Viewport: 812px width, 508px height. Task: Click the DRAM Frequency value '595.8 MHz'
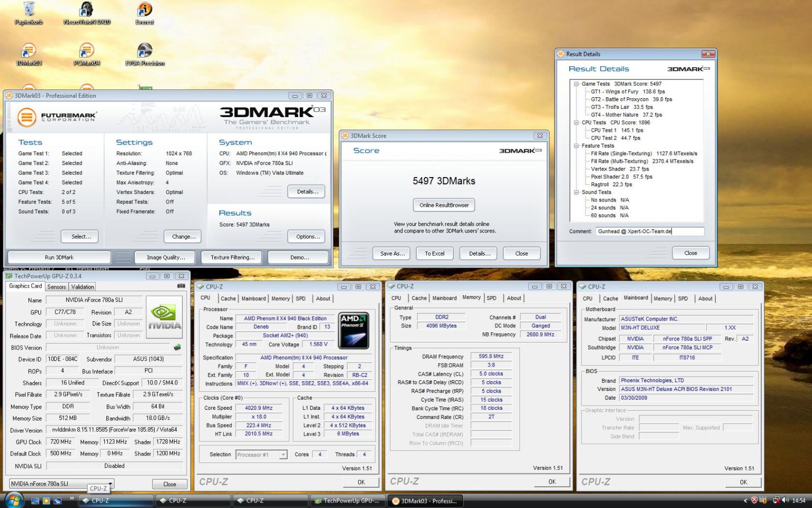[491, 356]
